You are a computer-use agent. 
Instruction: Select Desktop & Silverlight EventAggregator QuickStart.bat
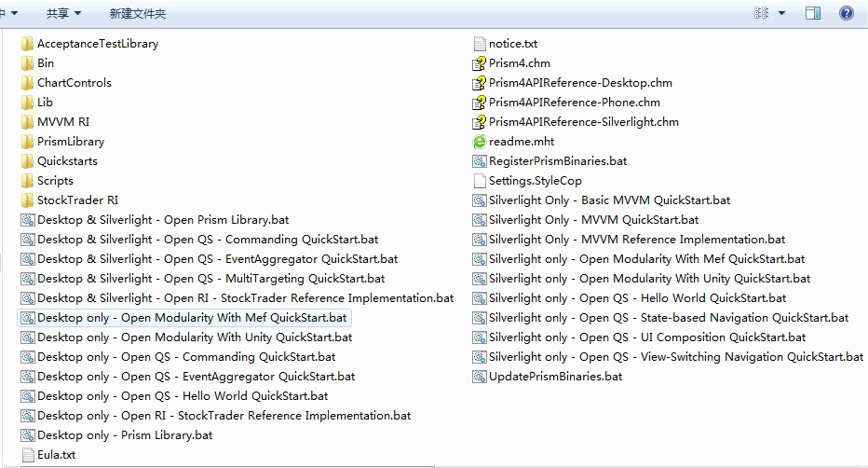210,259
